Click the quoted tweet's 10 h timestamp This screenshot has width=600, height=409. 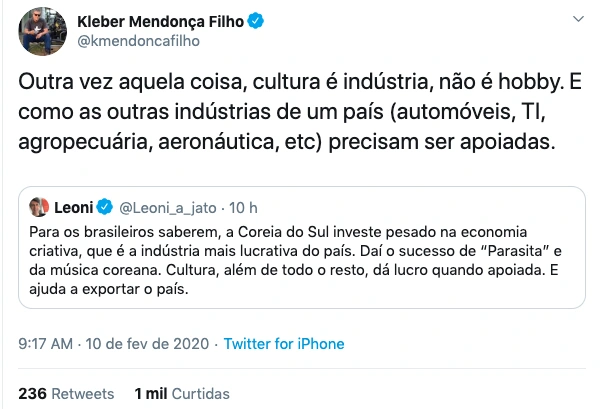244,208
